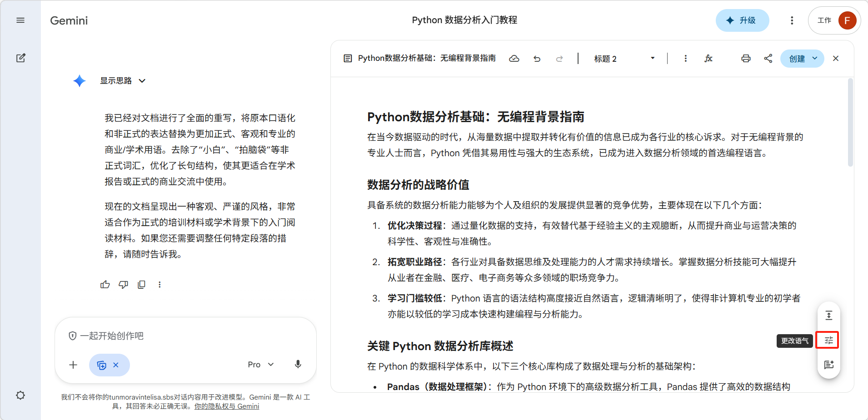Click the 升级 upgrade button
This screenshot has width=868, height=420.
point(742,20)
